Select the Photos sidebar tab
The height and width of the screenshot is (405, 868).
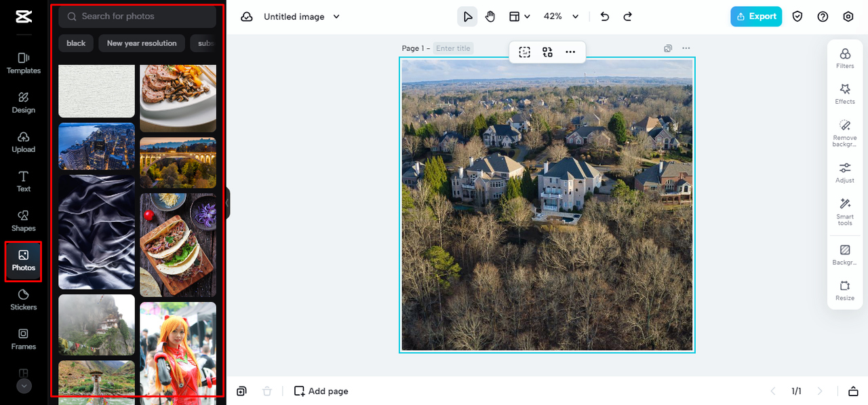click(23, 261)
